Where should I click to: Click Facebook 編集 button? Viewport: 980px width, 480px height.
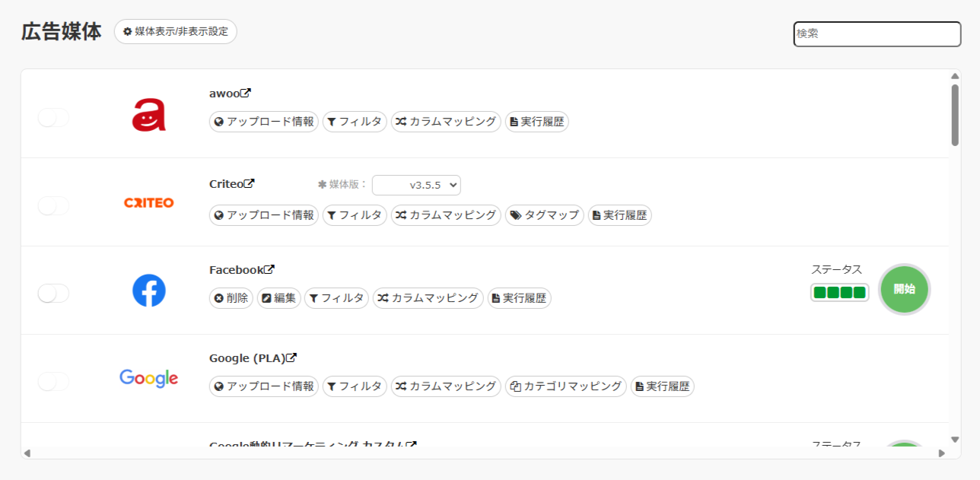click(x=278, y=298)
